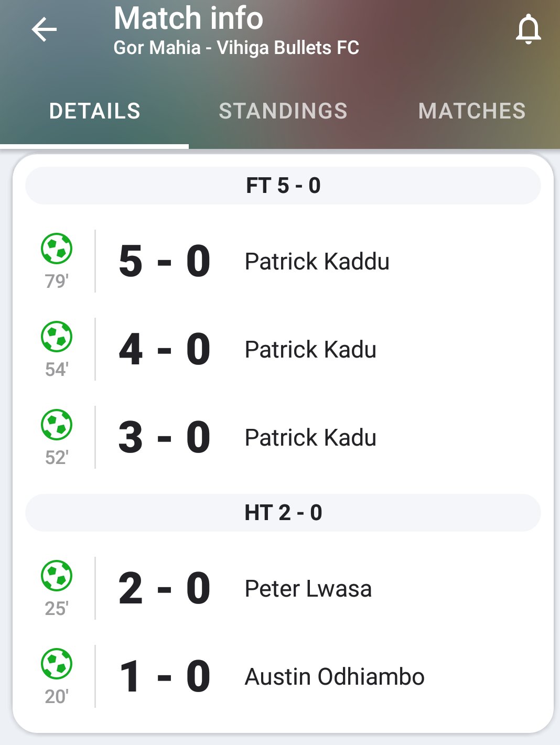Open Patrick Kadu on the 3 - 0 goal
Screen dimensions: 560x745
point(310,438)
